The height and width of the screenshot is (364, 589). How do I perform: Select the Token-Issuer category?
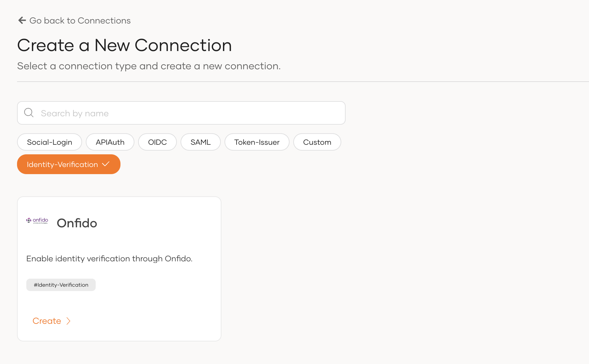tap(257, 142)
